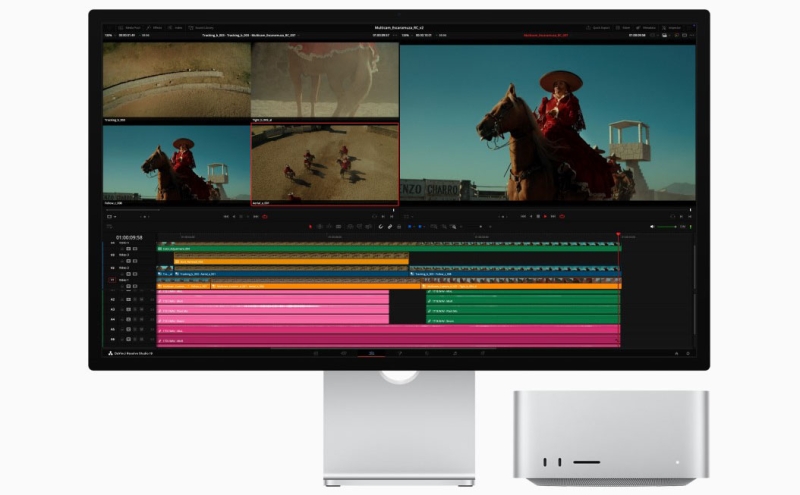Click the Overwrite clip icon

359,227
